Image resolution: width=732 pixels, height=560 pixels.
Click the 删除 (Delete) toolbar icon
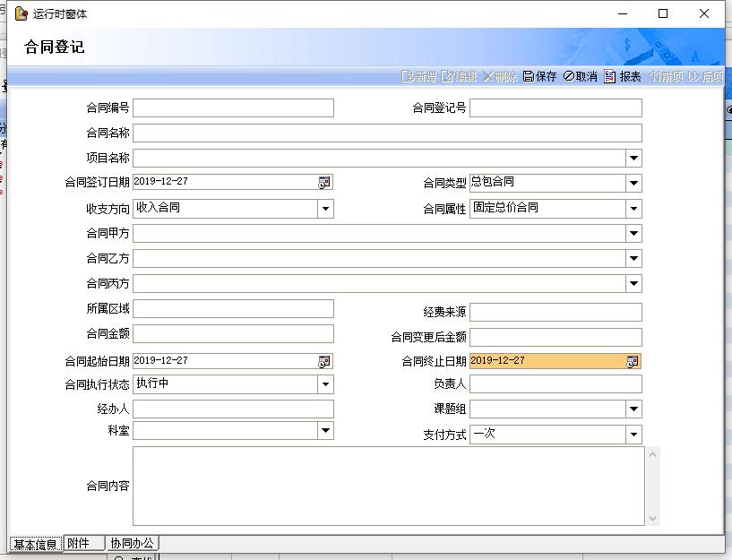[500, 77]
